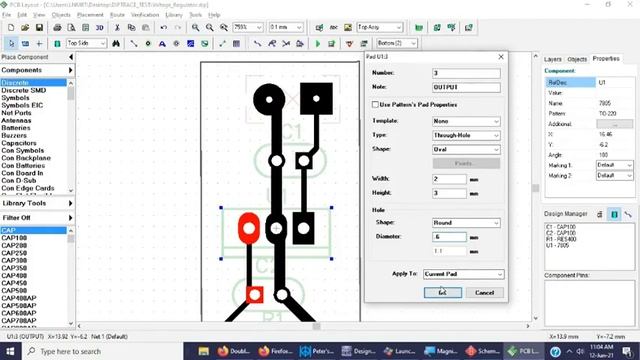Open 3D preview of the board
The width and height of the screenshot is (640, 360).
[x=100, y=27]
